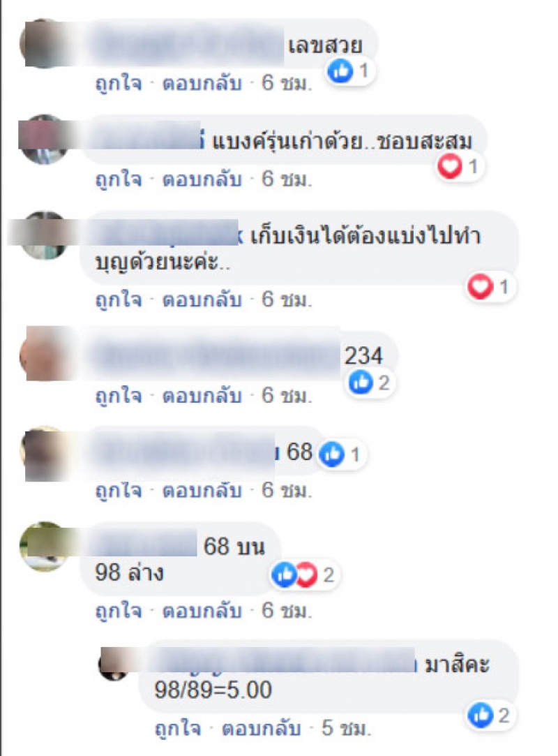Click ตอบกลับ on the 98/89=5.00 reply

[262, 728]
